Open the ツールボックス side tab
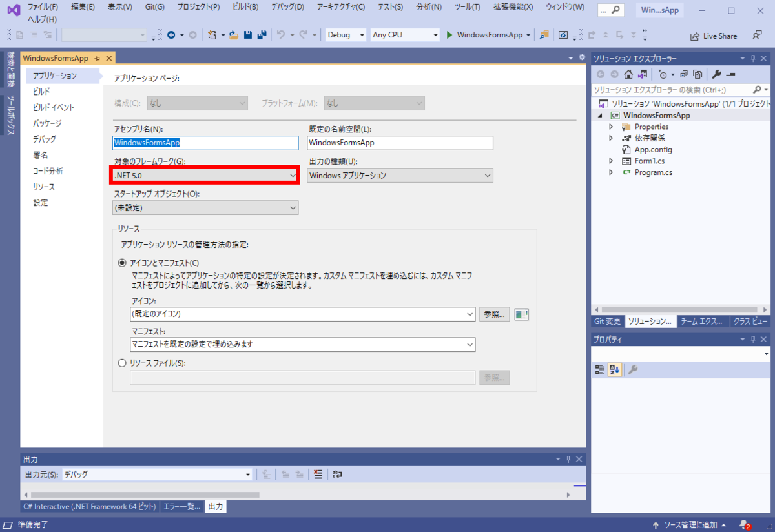Image resolution: width=775 pixels, height=532 pixels. point(11,116)
